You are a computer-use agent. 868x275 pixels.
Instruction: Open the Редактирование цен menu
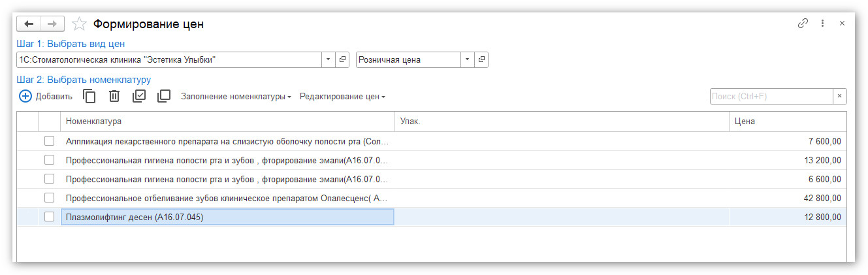342,97
